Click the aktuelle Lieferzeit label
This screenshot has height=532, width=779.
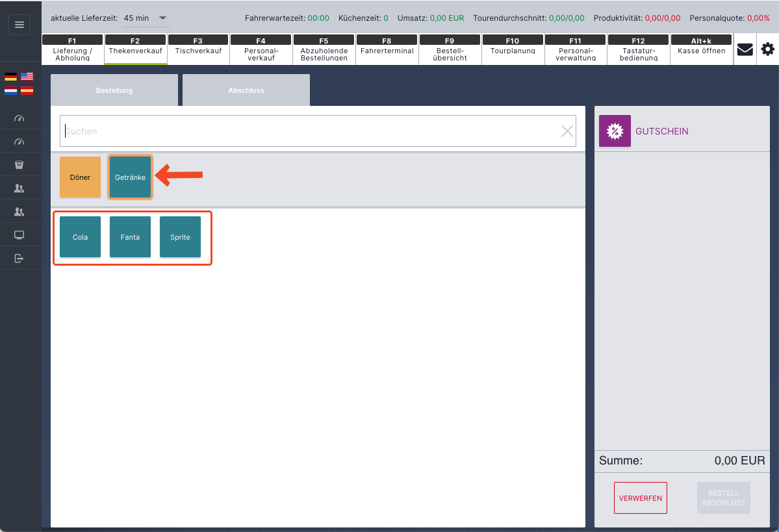(x=84, y=18)
